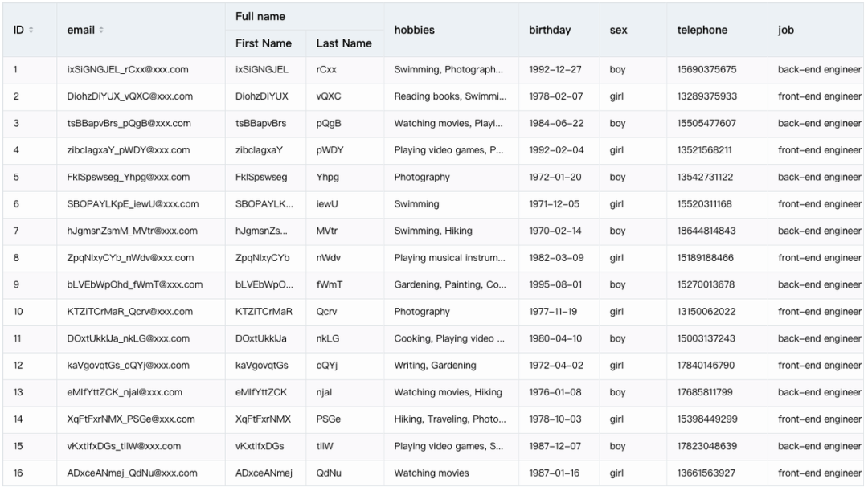Viewport: 868px width, 491px height.
Task: Click telephone cell 13661563927
Action: [x=706, y=473]
